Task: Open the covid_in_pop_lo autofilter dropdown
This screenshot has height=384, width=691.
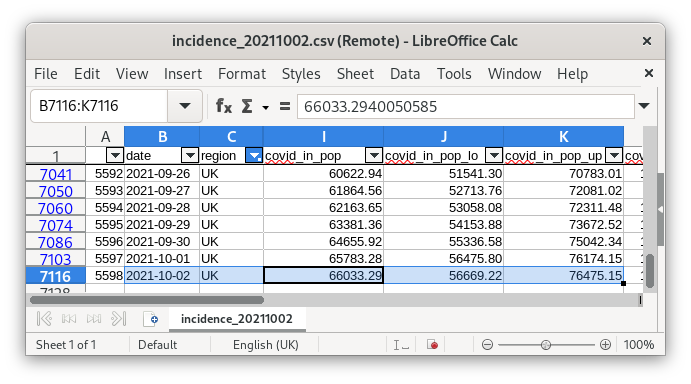Action: tap(494, 155)
